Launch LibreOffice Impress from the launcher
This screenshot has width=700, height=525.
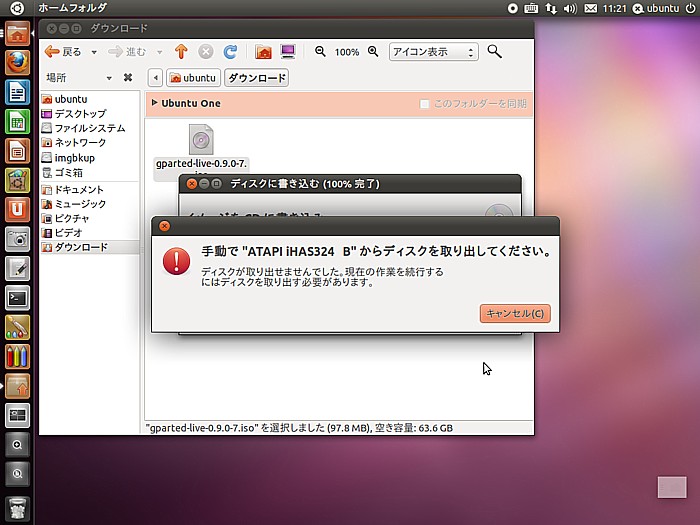(17, 151)
